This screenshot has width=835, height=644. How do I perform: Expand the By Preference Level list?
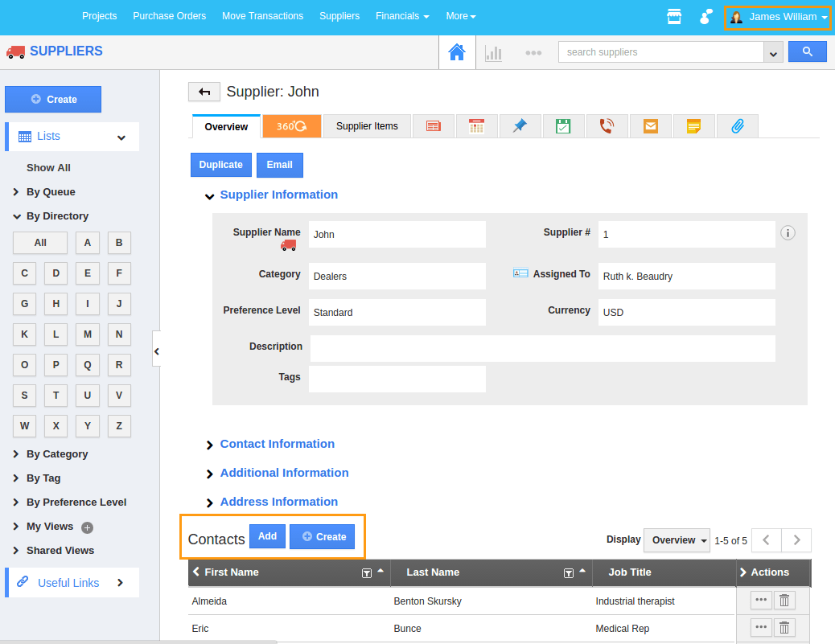tap(16, 502)
